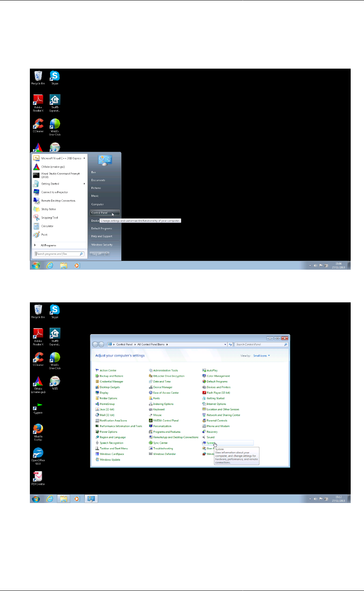Expand Getting Started submenu arrow
364x591 pixels.
coord(84,184)
